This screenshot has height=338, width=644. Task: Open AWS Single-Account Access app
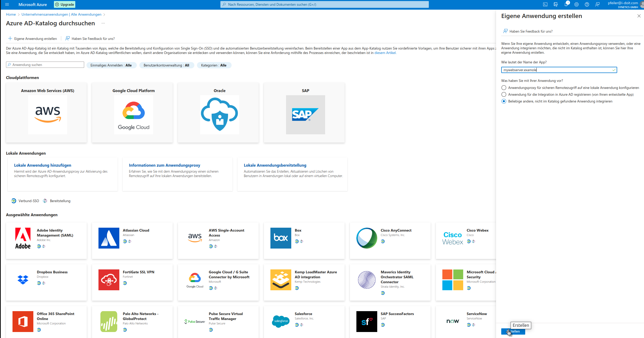[x=218, y=241]
